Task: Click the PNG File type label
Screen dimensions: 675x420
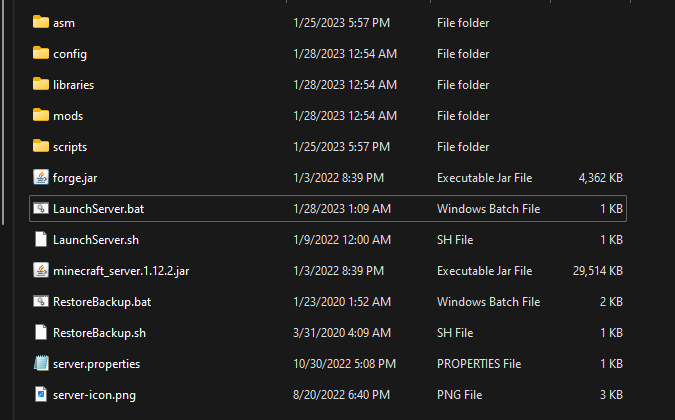Action: (459, 395)
